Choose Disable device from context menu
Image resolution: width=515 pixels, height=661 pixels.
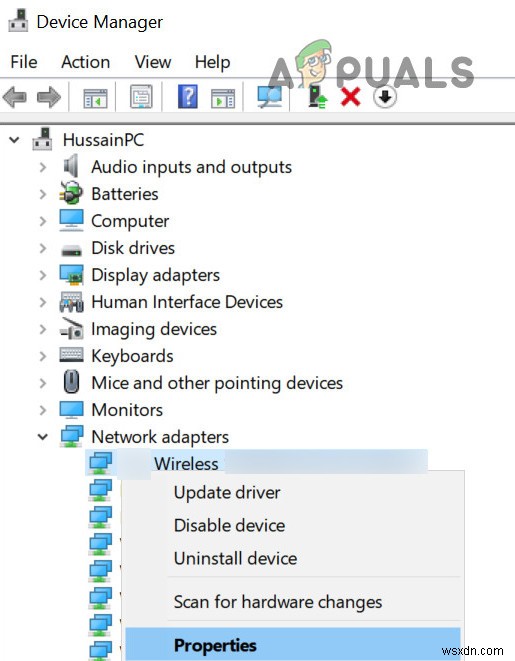[x=230, y=525]
